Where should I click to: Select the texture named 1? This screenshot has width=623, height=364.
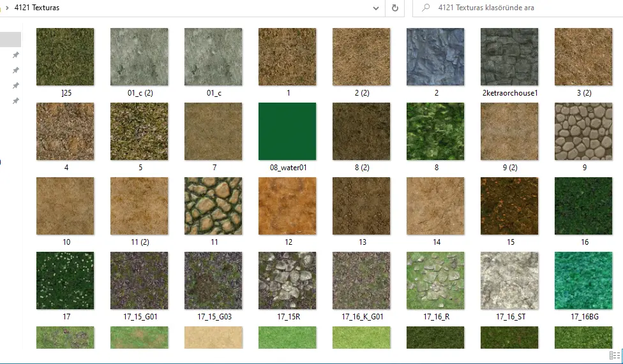pos(287,57)
